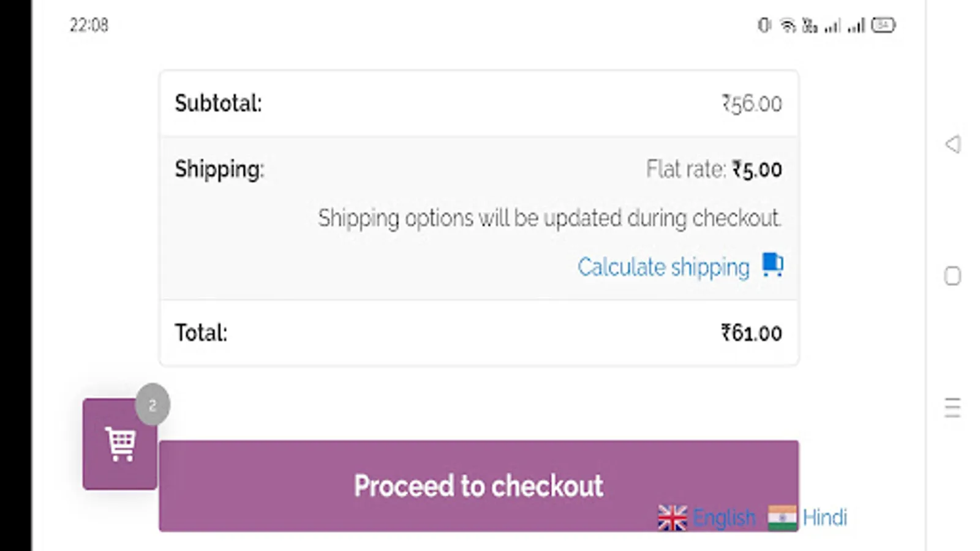Tap the Wi-Fi status icon
Image resolution: width=980 pixels, height=551 pixels.
tap(788, 26)
